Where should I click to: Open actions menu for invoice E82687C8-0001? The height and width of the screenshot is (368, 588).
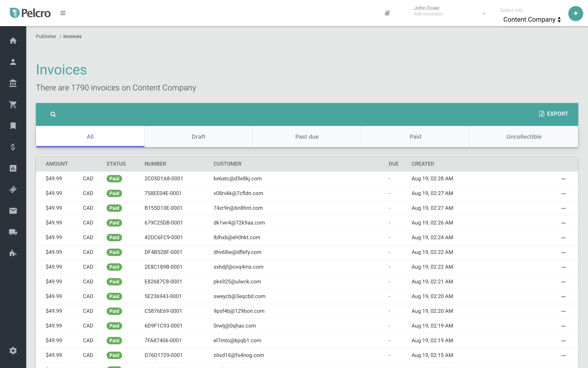(563, 282)
